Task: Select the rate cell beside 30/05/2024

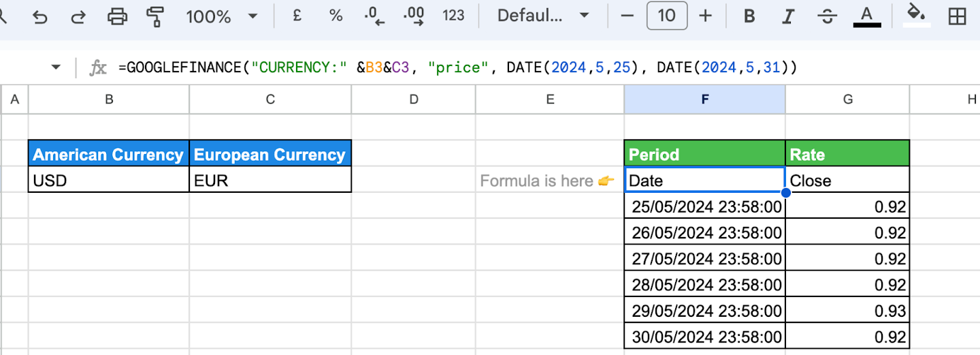Action: 848,335
